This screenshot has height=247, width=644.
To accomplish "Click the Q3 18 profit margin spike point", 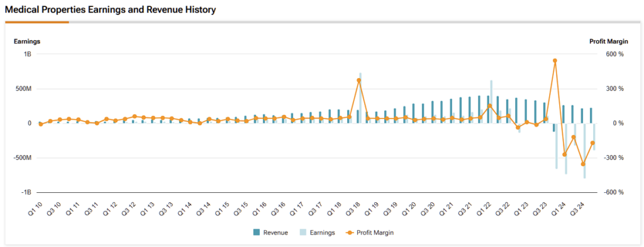I will [x=359, y=80].
